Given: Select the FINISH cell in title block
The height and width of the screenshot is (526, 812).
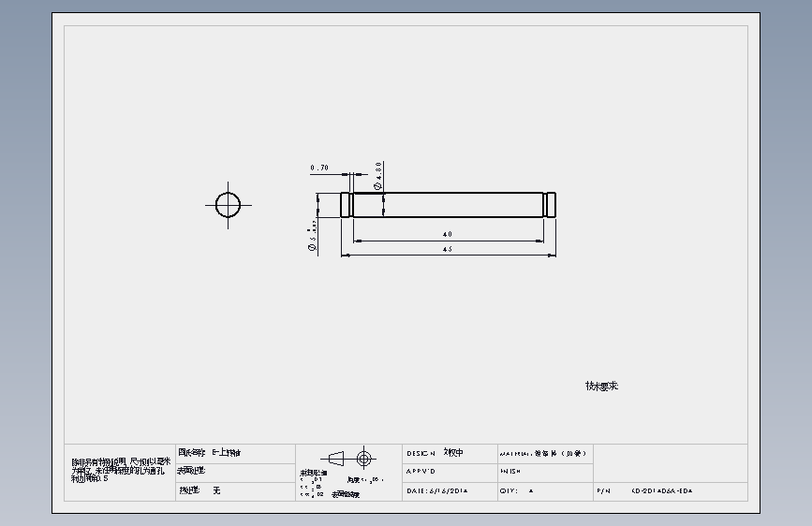Looking at the screenshot, I should (546, 472).
